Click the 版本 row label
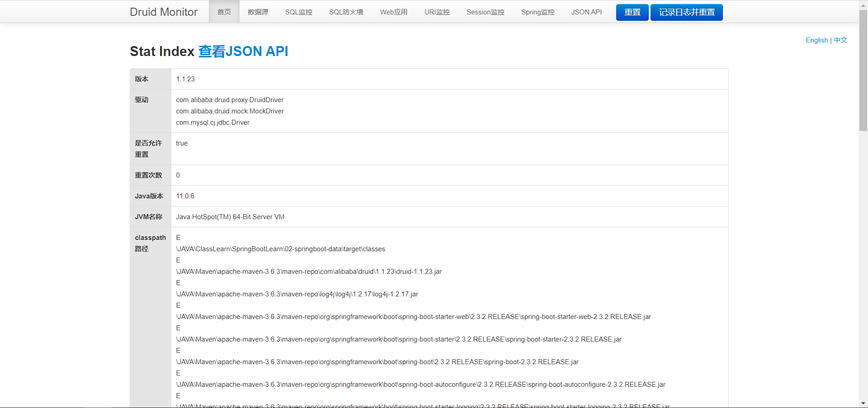 pos(142,79)
